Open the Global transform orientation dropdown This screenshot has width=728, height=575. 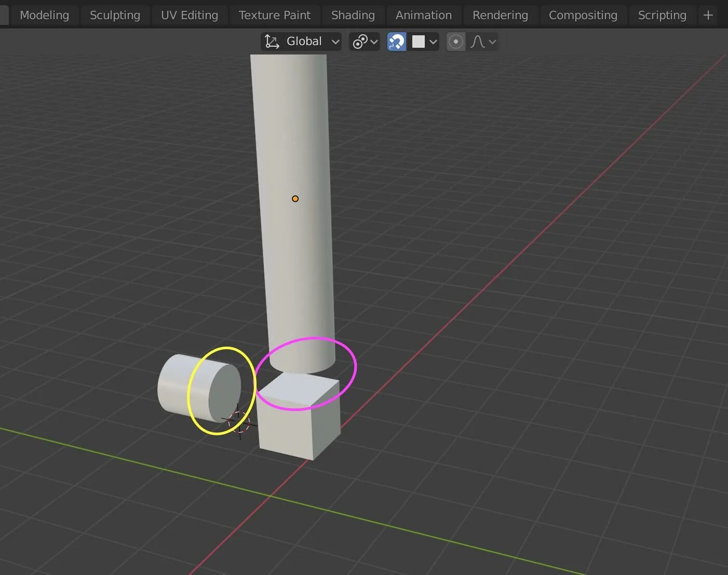tap(301, 42)
